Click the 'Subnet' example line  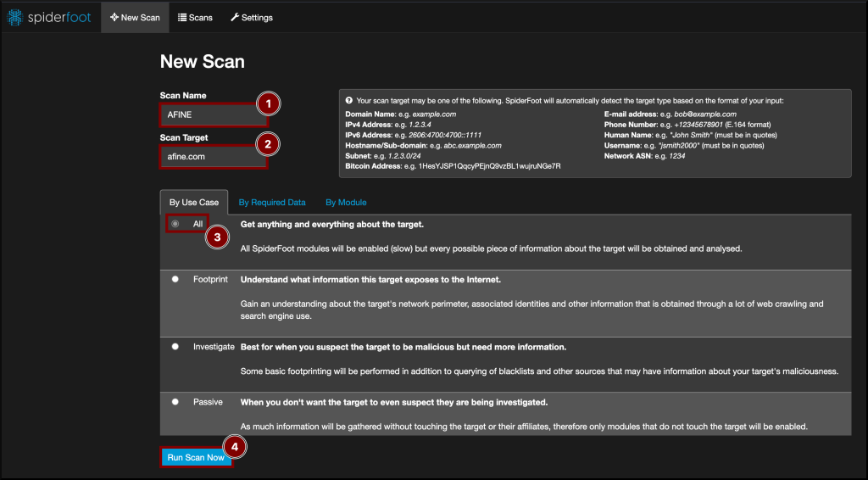382,156
